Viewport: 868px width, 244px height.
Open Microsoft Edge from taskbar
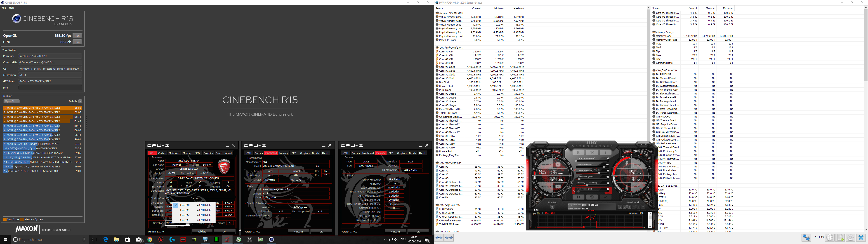[x=106, y=240]
